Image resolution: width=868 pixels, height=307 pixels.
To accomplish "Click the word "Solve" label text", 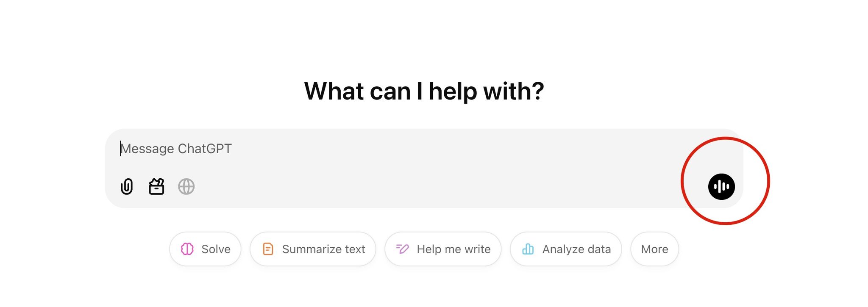I will pyautogui.click(x=216, y=249).
